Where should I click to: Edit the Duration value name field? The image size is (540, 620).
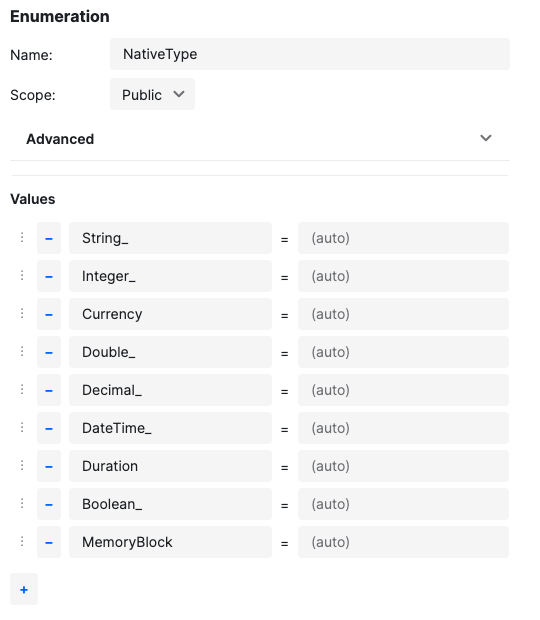[x=170, y=466]
